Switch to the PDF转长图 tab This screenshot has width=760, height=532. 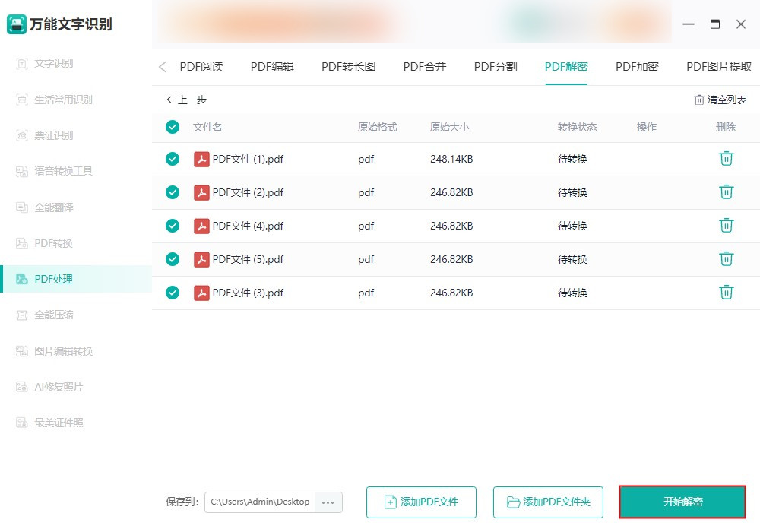(349, 67)
